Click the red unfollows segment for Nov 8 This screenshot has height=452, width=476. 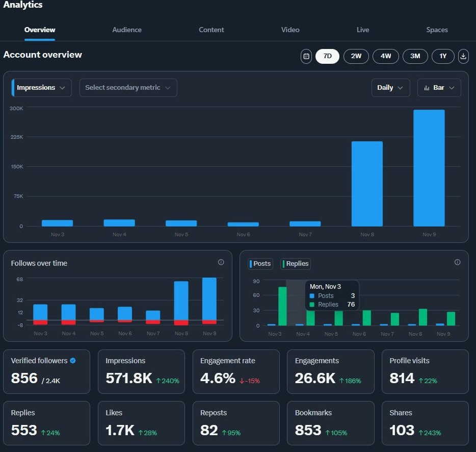coord(181,322)
